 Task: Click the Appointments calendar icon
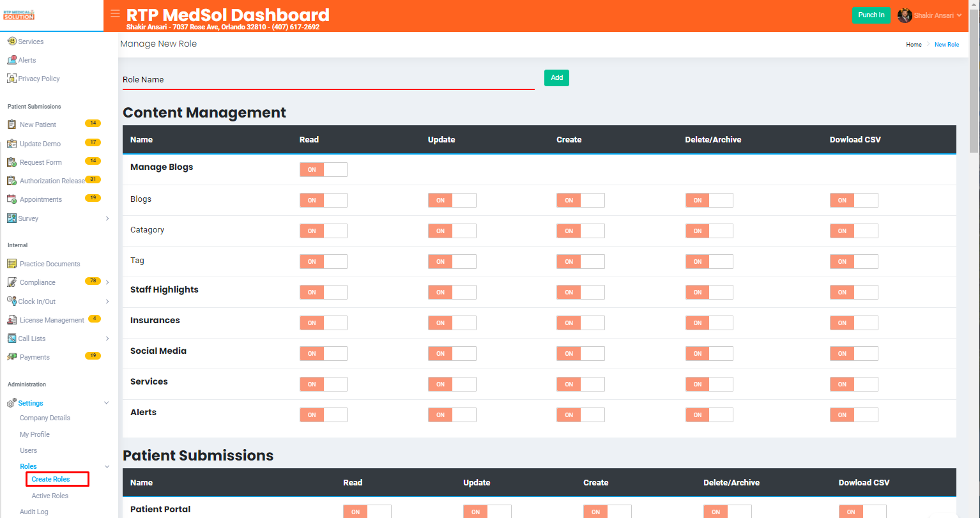click(x=11, y=199)
